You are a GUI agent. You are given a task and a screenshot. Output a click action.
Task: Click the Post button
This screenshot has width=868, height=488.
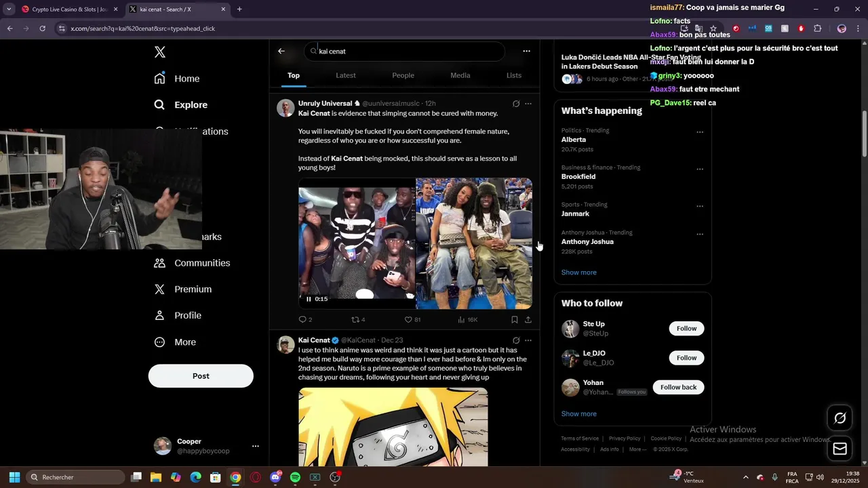[201, 376]
